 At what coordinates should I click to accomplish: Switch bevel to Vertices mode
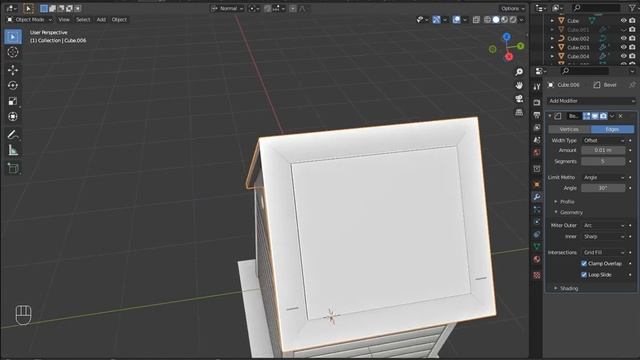pos(569,129)
